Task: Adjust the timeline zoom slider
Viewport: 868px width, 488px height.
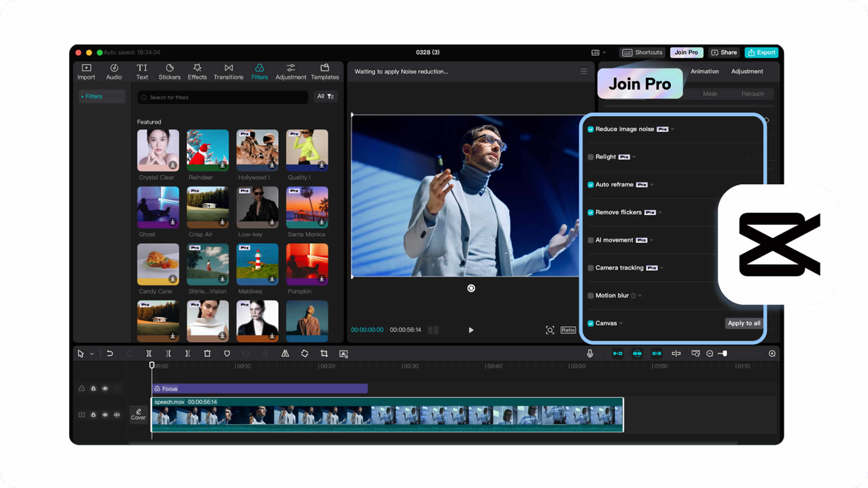Action: (x=724, y=354)
